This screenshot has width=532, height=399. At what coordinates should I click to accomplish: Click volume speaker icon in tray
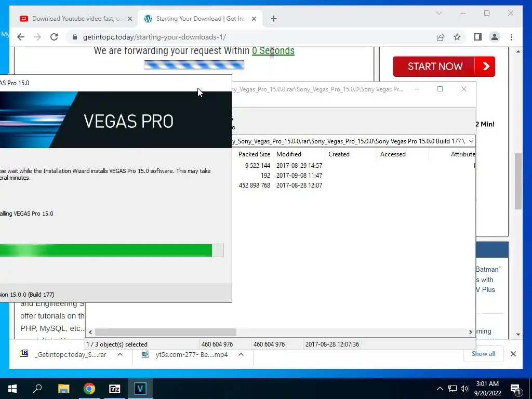click(464, 389)
